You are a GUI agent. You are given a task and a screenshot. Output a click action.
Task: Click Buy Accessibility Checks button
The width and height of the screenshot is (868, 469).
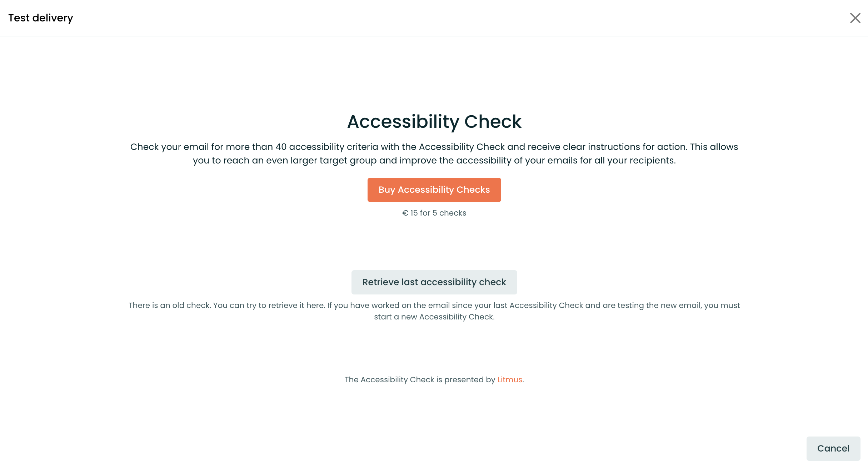[434, 190]
